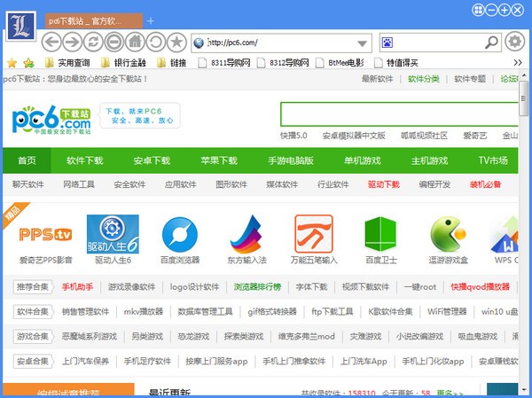Viewport: 532px width, 398px height.
Task: Go to the browser home page icon
Action: pyautogui.click(x=135, y=42)
